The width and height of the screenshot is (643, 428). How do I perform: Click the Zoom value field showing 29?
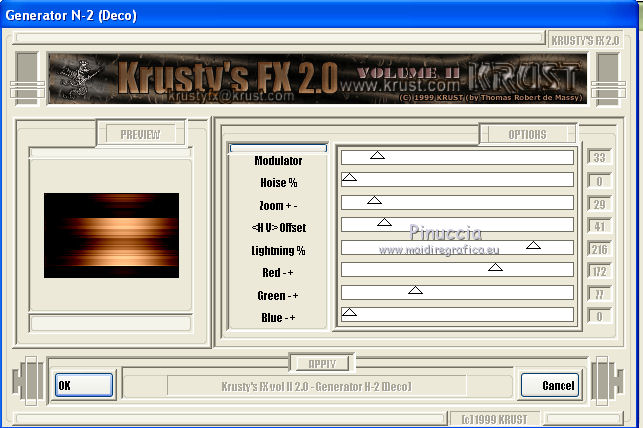600,204
